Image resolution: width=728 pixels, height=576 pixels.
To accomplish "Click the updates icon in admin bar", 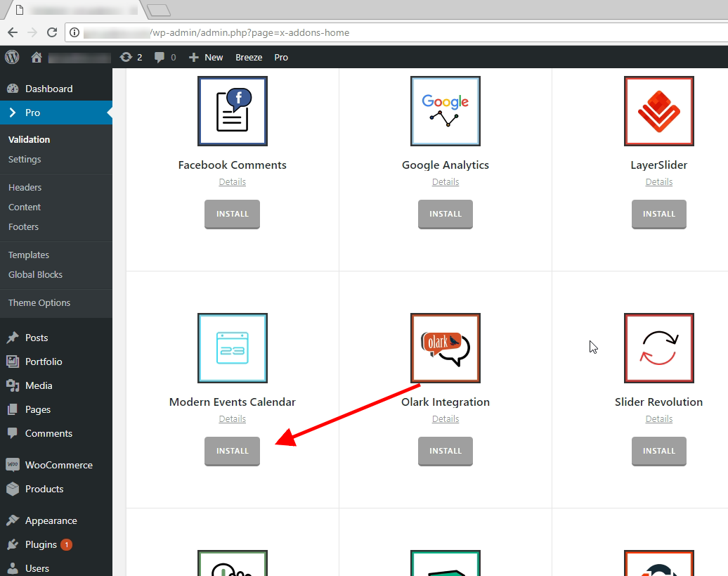I will [x=131, y=57].
